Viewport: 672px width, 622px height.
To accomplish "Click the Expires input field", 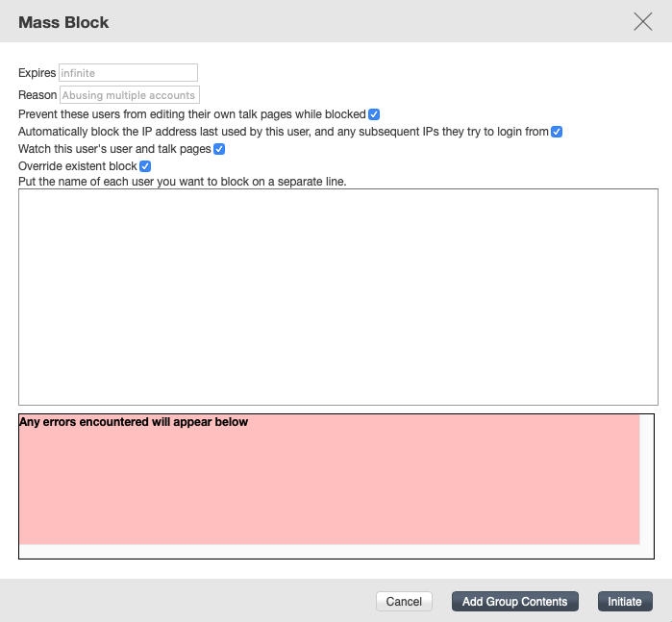I will click(x=128, y=73).
